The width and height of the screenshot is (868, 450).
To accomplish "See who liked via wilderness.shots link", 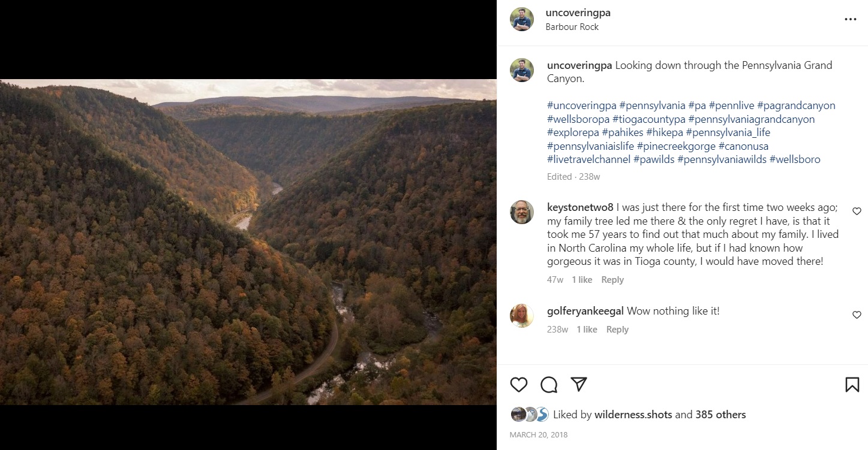I will click(633, 414).
